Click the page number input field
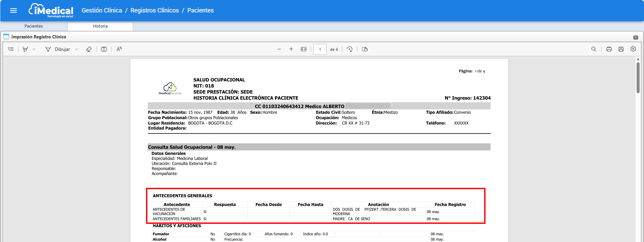 (x=320, y=49)
